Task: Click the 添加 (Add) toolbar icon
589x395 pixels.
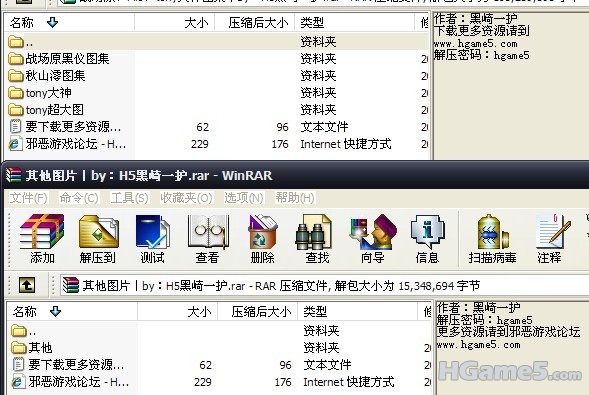Action: pos(42,238)
